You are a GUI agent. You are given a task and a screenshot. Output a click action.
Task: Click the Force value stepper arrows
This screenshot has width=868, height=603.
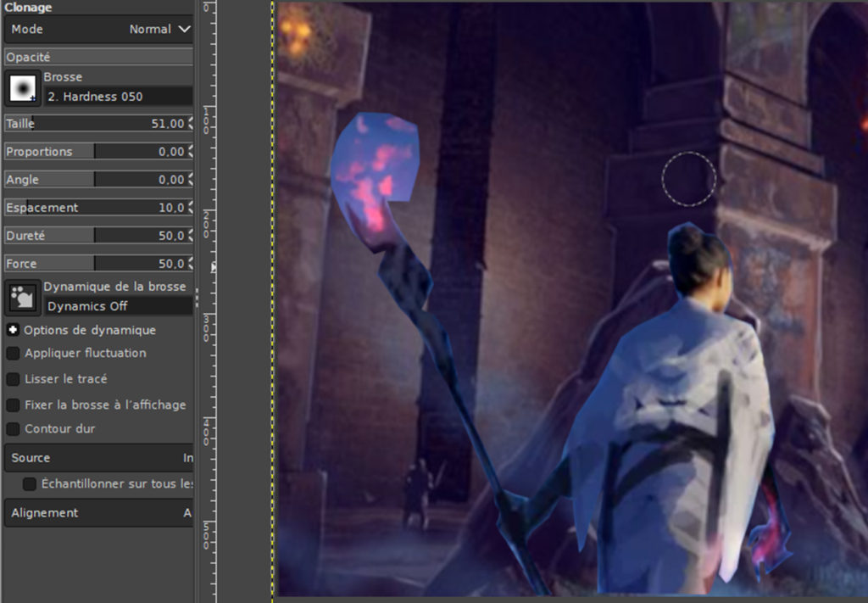(x=190, y=264)
